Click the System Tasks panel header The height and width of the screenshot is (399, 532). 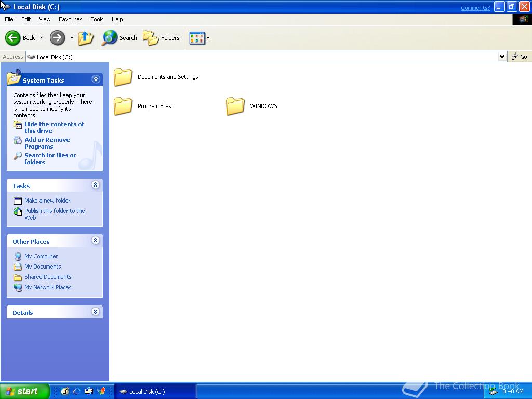(x=55, y=80)
